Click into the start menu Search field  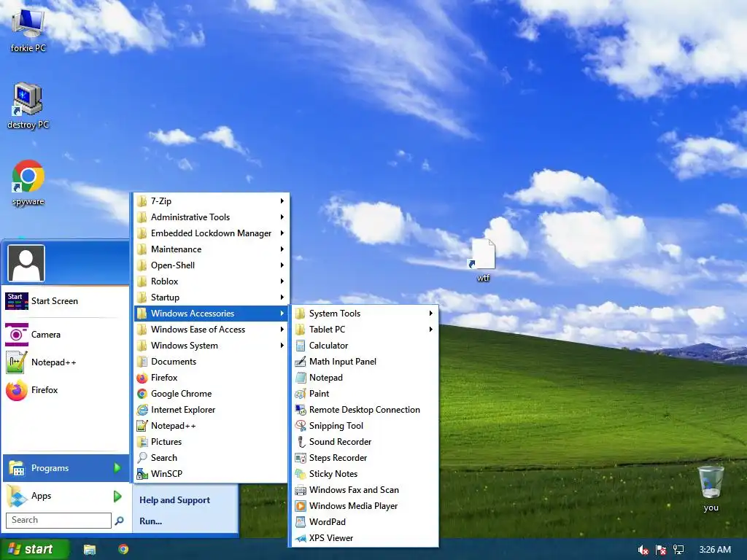pos(58,520)
